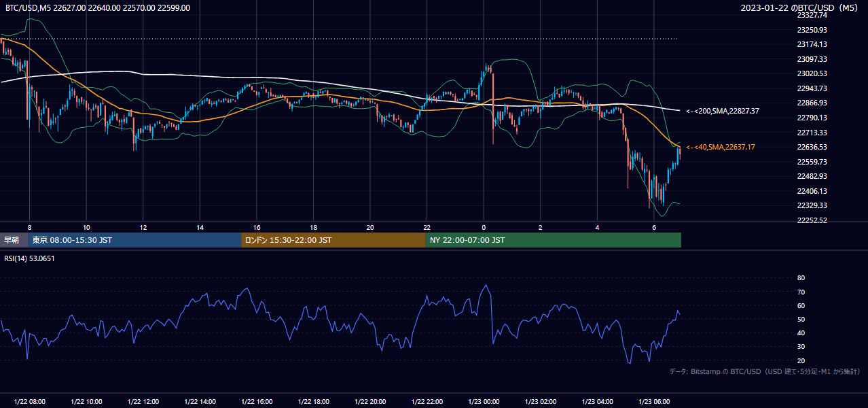Click the price axis value 22252.52
The height and width of the screenshot is (408, 868).
point(812,220)
